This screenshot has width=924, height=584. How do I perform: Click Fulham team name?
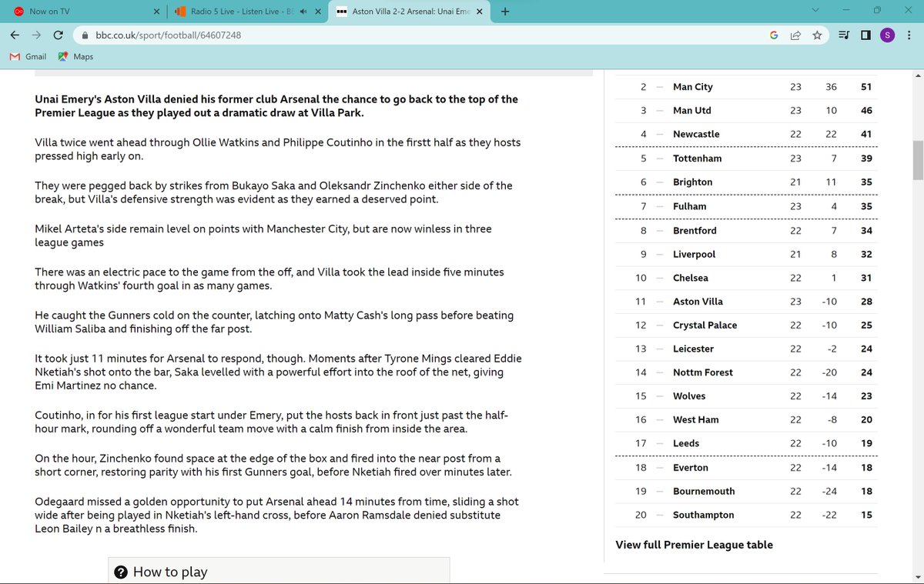(x=690, y=206)
